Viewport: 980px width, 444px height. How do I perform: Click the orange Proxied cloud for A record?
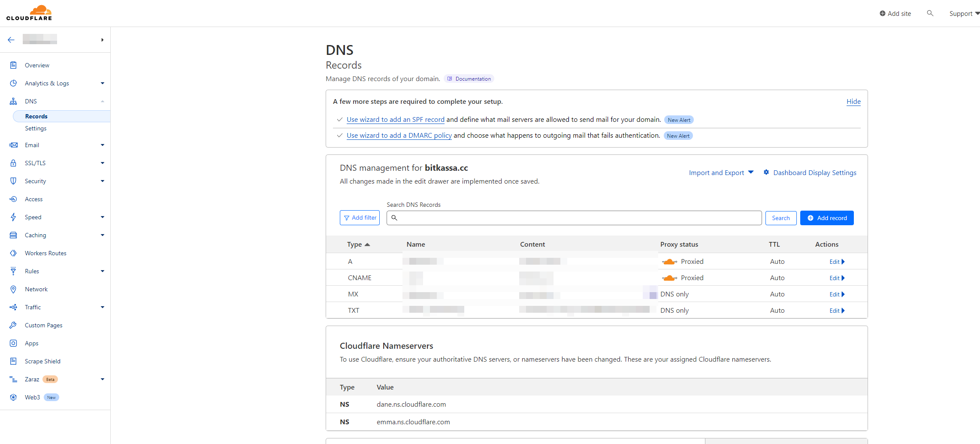(669, 262)
